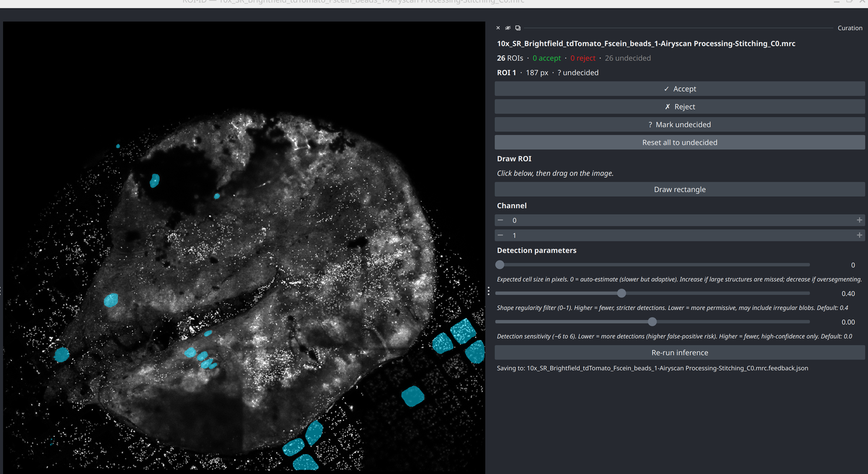Click the '? undecided' status text

[578, 73]
